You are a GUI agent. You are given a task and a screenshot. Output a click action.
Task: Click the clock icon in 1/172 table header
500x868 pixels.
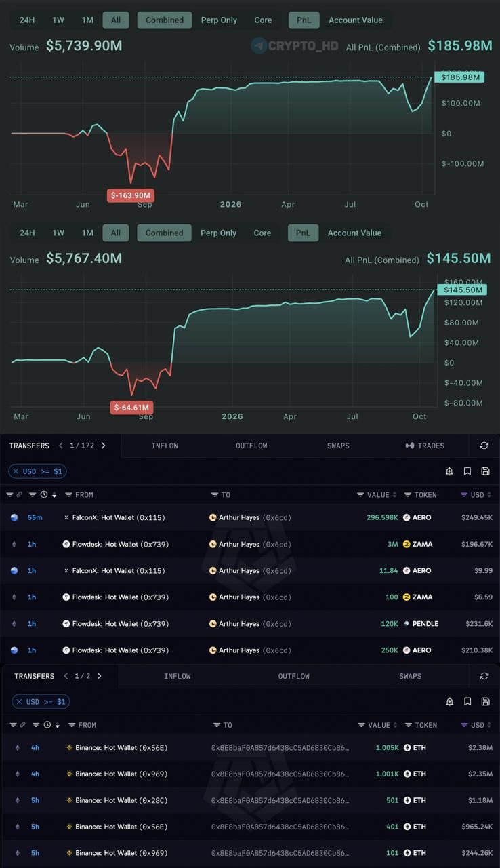pyautogui.click(x=44, y=495)
